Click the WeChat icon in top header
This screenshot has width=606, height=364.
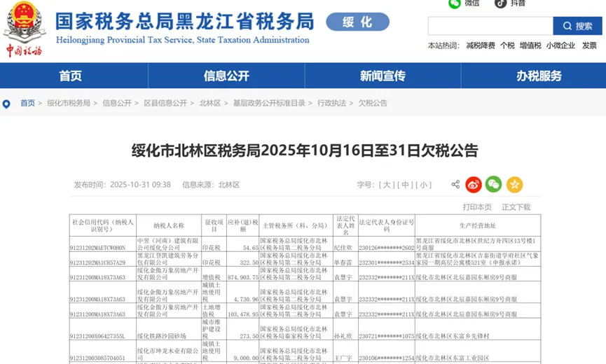455,3
